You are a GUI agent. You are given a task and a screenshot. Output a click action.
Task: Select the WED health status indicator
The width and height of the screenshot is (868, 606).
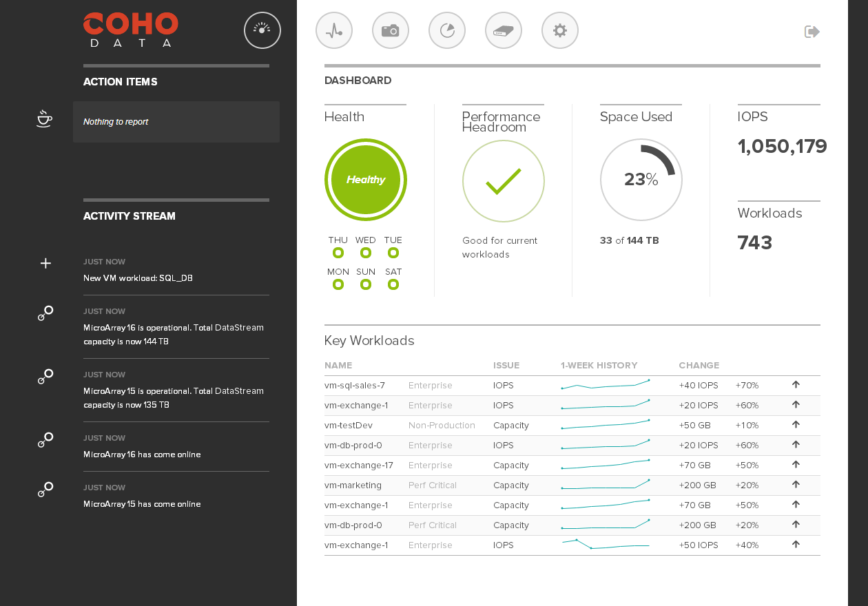[x=366, y=253]
